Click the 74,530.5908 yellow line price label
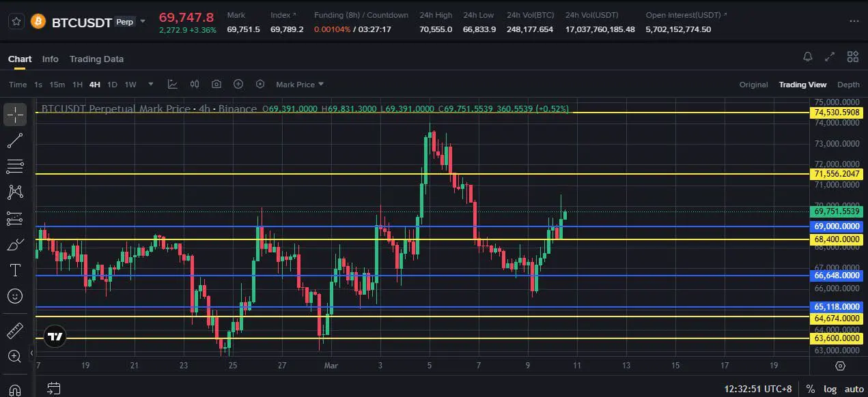868x397 pixels. (838, 113)
